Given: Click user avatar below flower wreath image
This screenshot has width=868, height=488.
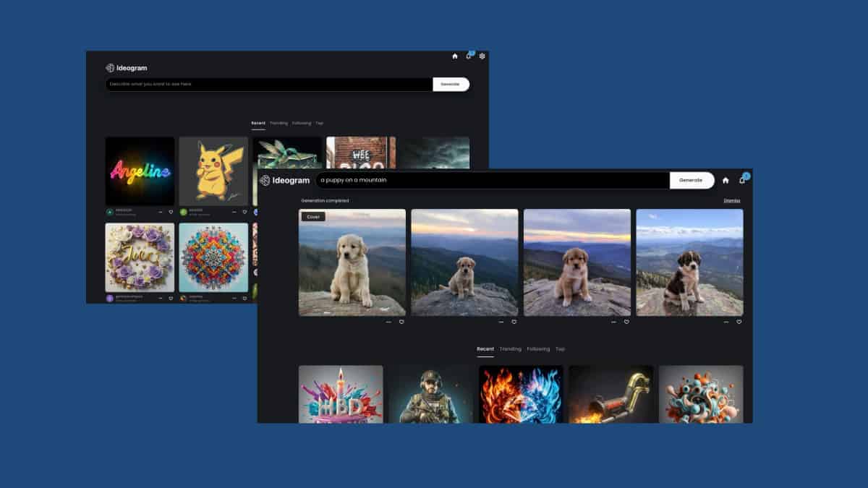Looking at the screenshot, I should coord(110,297).
